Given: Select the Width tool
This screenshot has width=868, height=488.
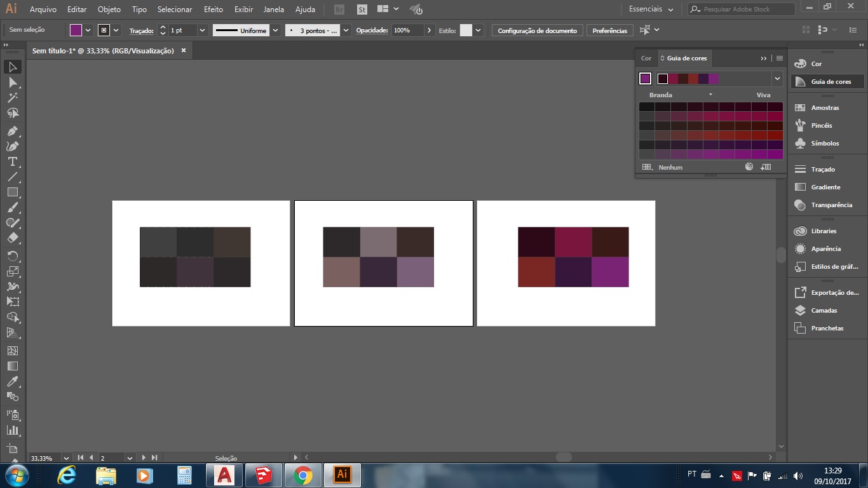Looking at the screenshot, I should (12, 286).
